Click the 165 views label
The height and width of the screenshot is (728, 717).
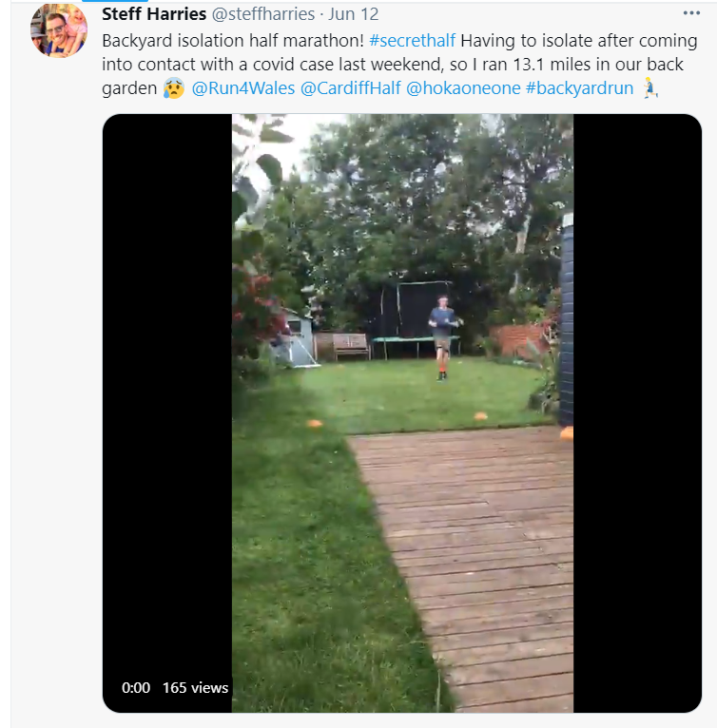(x=195, y=687)
